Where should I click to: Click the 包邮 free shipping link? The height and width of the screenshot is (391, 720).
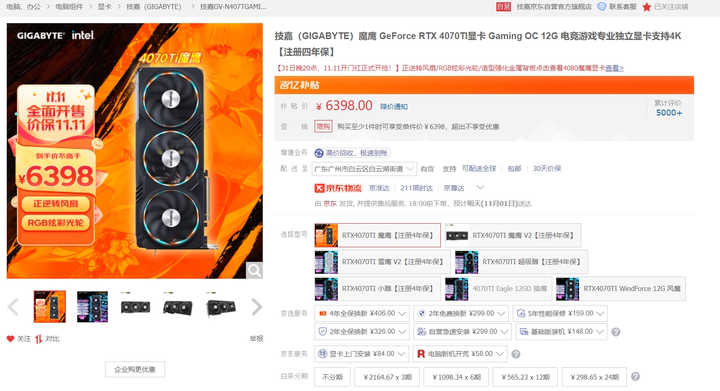(x=514, y=168)
